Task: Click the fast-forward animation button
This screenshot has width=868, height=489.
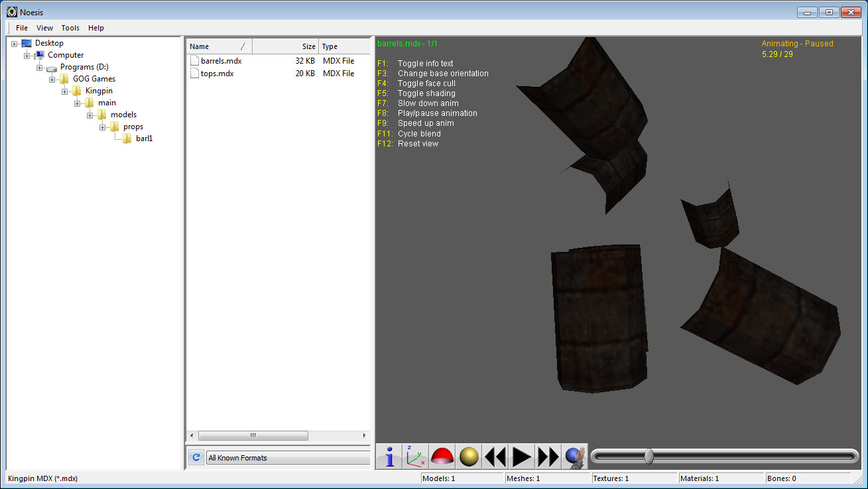Action: pos(548,457)
